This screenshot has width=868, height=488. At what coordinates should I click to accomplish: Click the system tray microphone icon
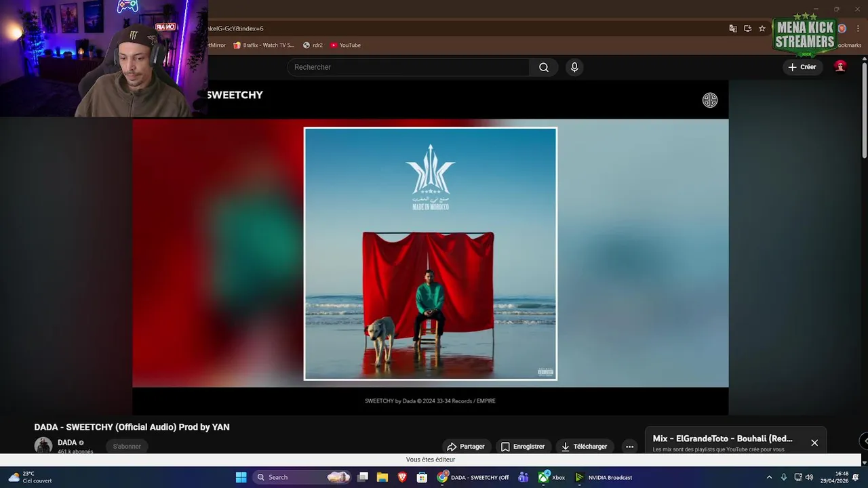[x=784, y=477]
